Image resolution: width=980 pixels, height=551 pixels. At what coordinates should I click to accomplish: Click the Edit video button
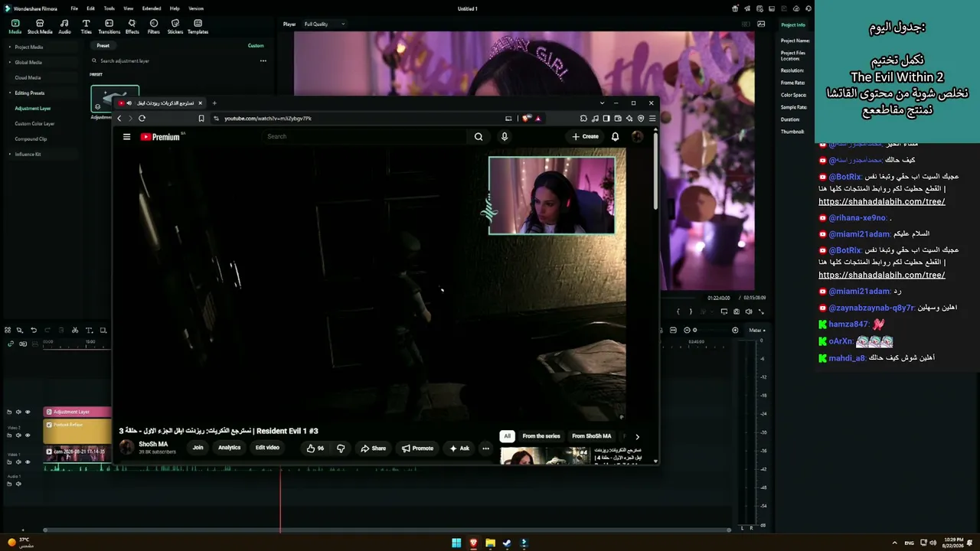(x=267, y=448)
